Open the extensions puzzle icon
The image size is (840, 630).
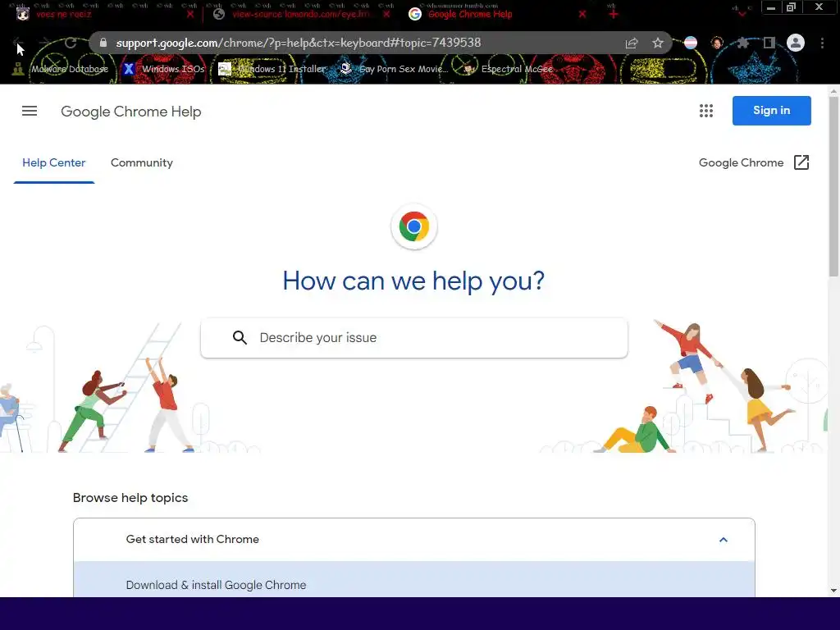coord(743,43)
